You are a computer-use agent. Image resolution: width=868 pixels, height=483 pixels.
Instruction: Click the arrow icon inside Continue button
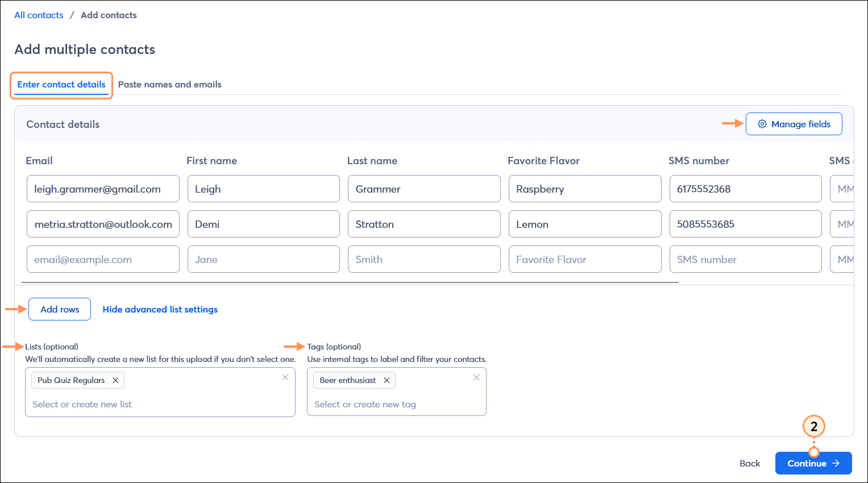[836, 463]
